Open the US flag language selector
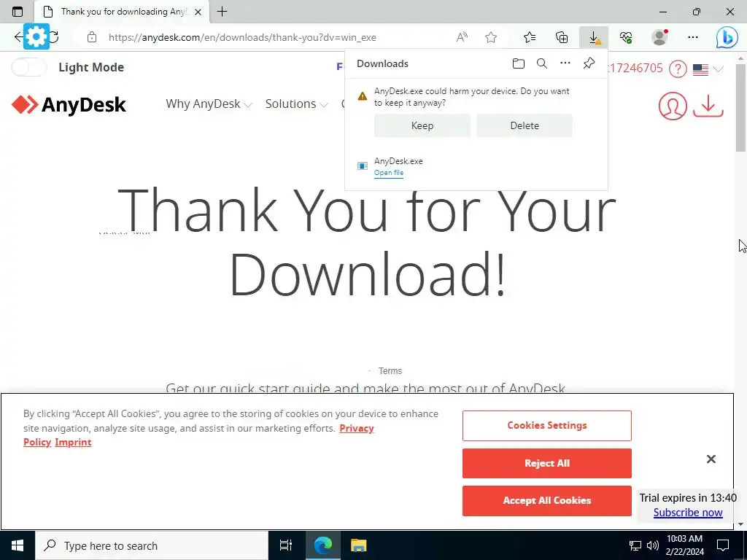The width and height of the screenshot is (747, 560). click(708, 69)
